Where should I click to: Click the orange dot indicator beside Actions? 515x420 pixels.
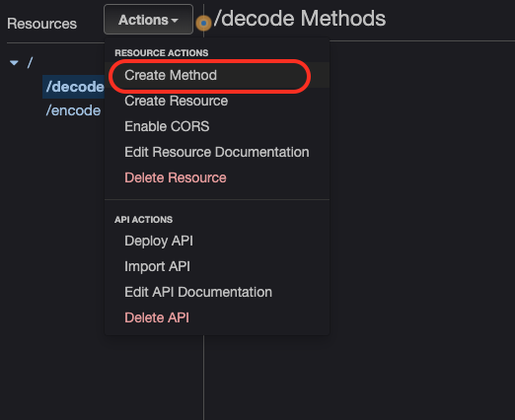click(x=203, y=24)
